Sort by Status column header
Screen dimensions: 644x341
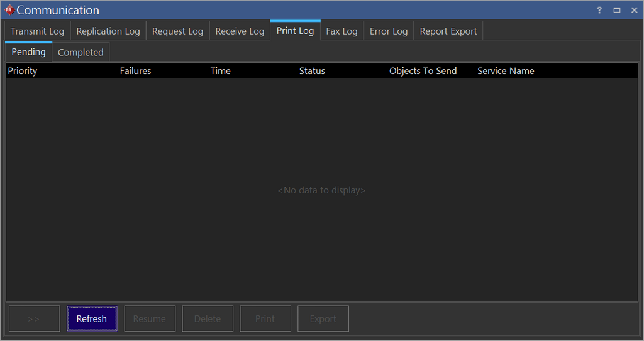[312, 71]
